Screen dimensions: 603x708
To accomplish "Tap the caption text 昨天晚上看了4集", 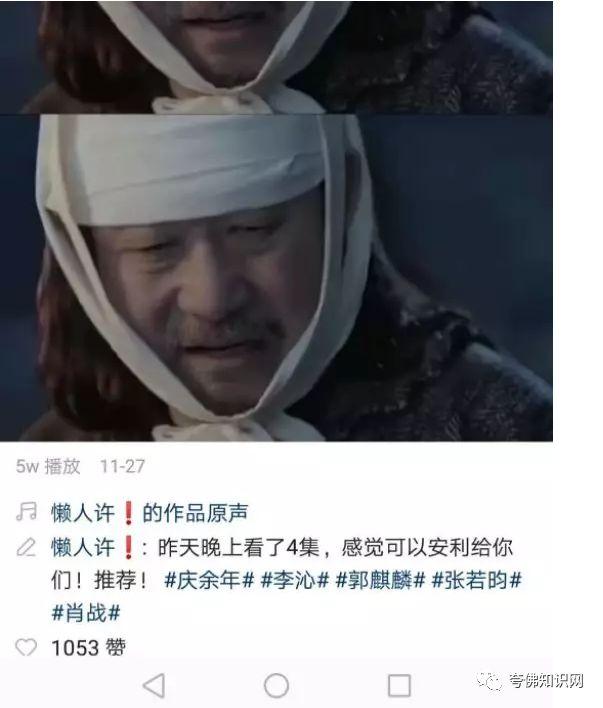I will click(x=238, y=547).
